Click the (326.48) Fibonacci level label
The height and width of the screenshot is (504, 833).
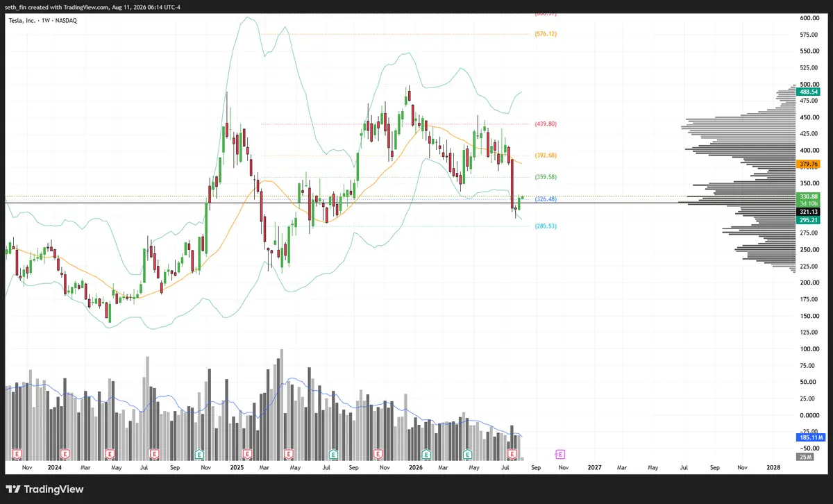pyautogui.click(x=546, y=199)
